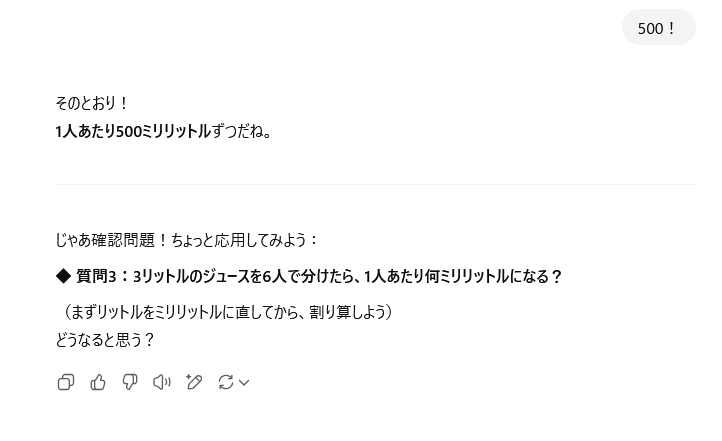The image size is (722, 441).
Task: Click the bold "1人あたり500ミリリットル" text
Action: point(133,132)
